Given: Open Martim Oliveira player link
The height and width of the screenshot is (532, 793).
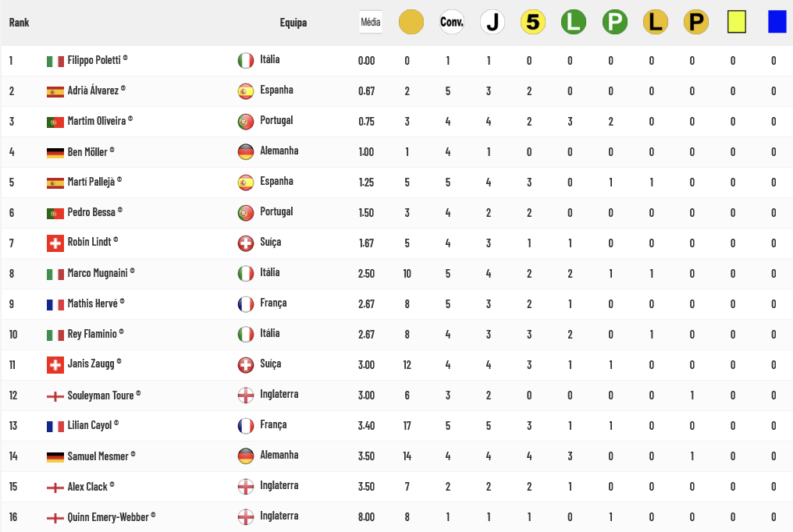Looking at the screenshot, I should [x=97, y=121].
